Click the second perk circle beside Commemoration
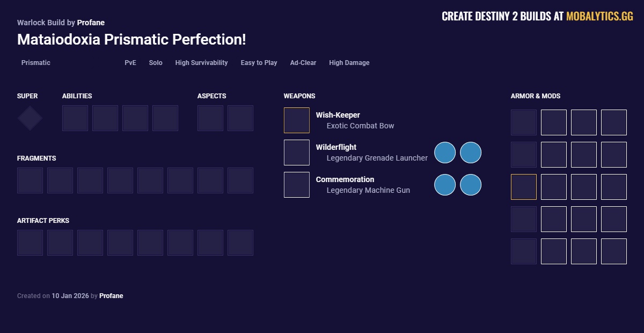Viewport: 644px width, 333px height. point(471,185)
